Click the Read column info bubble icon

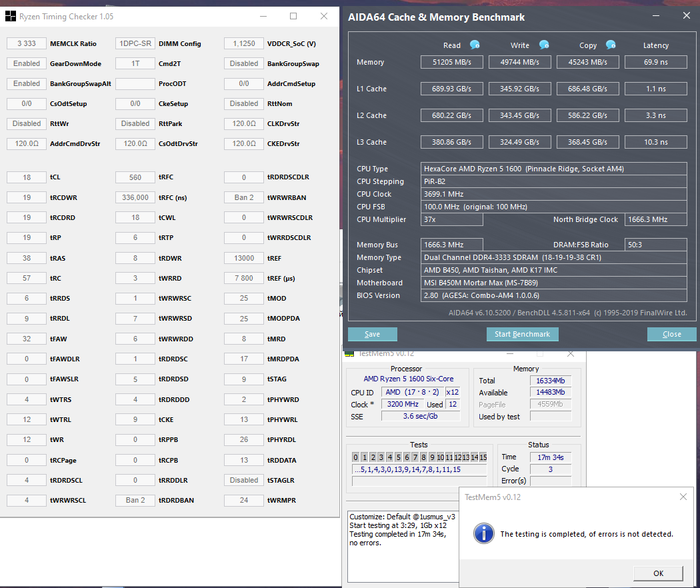coord(475,45)
